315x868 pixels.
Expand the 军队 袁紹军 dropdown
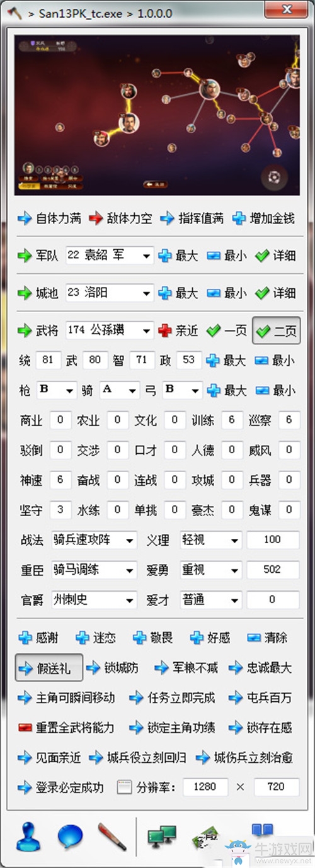coord(110,256)
